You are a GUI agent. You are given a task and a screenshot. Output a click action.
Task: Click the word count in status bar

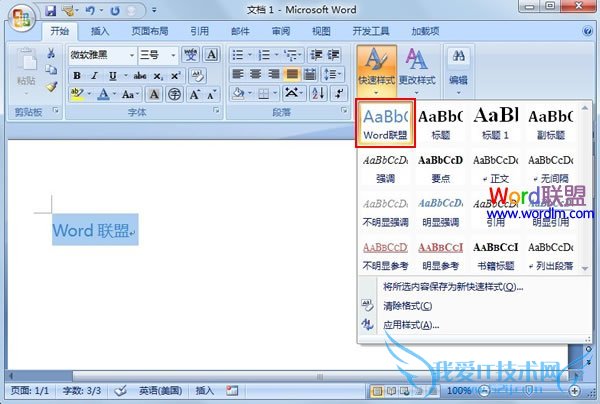coord(82,391)
